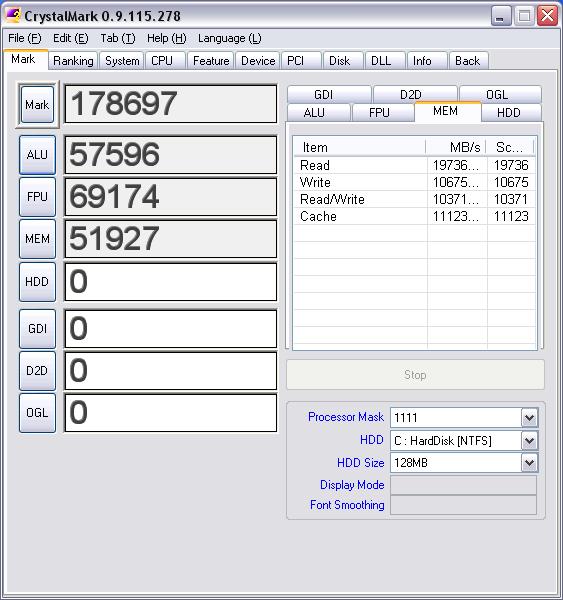Viewport: 563px width, 600px height.
Task: Select the Cache row in results
Action: coord(414,217)
